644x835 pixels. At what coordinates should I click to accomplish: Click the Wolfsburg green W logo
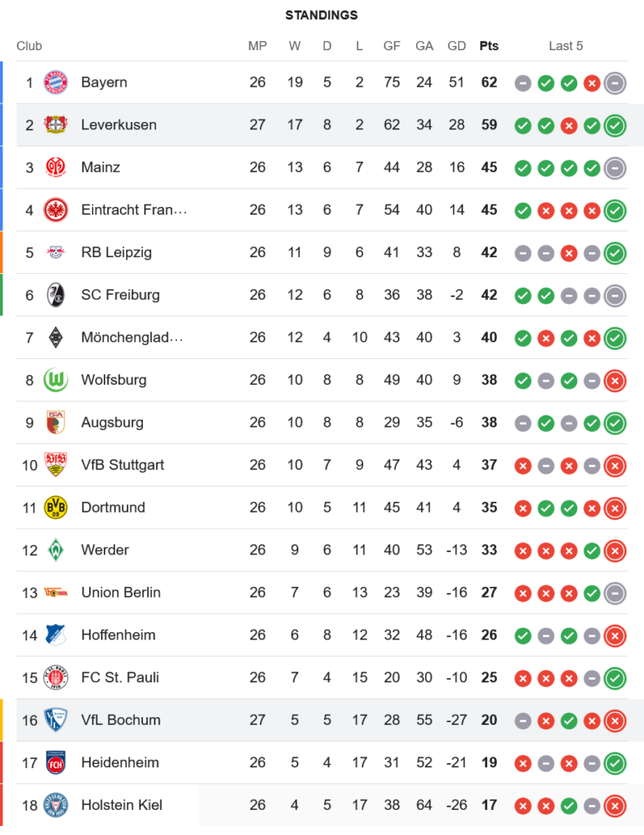point(55,380)
